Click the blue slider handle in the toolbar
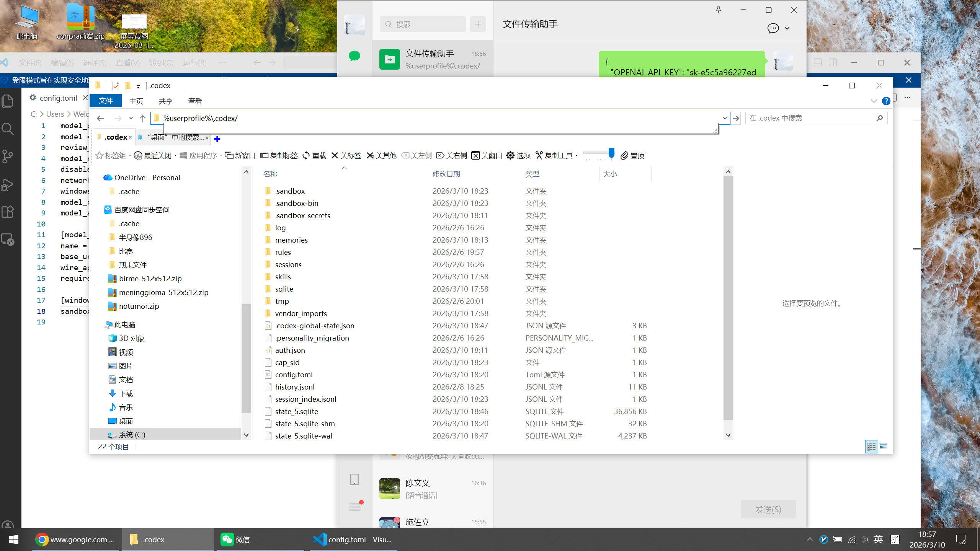Image resolution: width=980 pixels, height=551 pixels. (x=611, y=153)
